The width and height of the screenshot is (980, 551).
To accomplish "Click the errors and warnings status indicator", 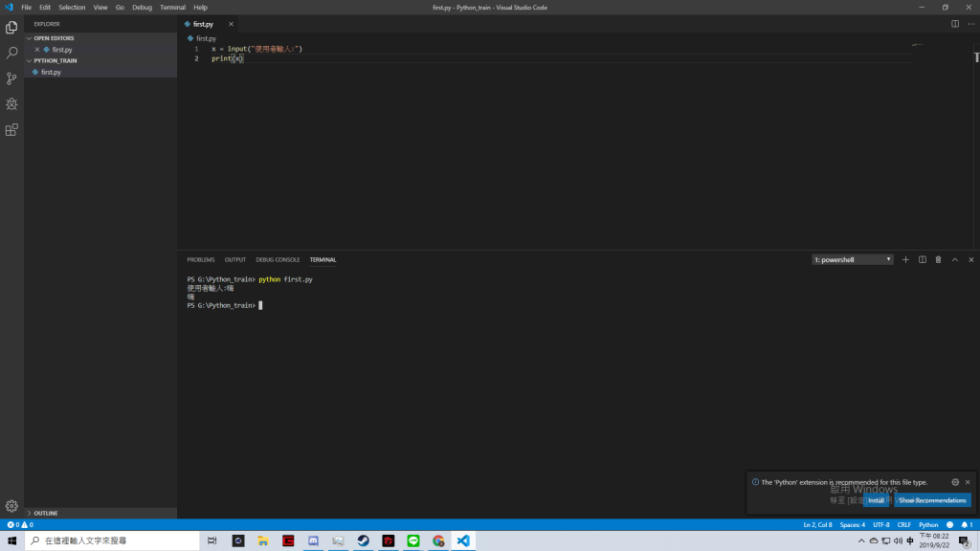I will [x=20, y=525].
